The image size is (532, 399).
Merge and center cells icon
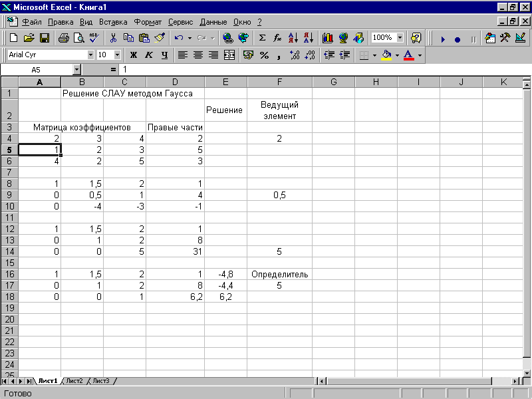[x=229, y=55]
